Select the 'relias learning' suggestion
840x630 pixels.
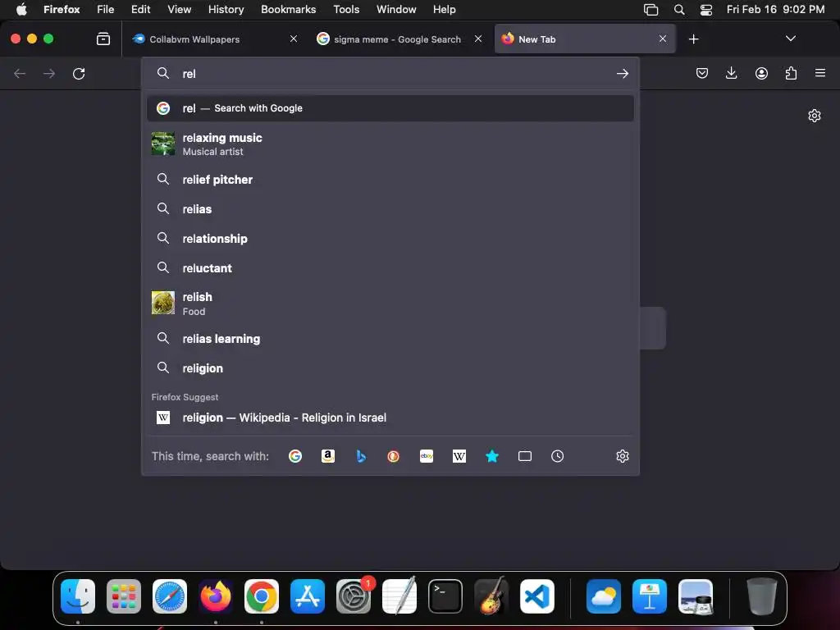point(390,339)
